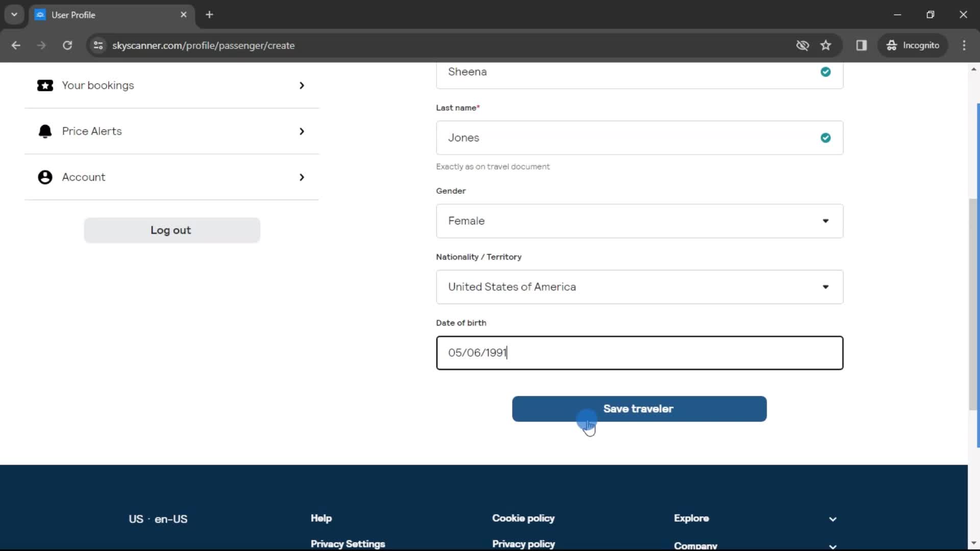
Task: Expand the Nationality/Territory dropdown
Action: point(826,287)
